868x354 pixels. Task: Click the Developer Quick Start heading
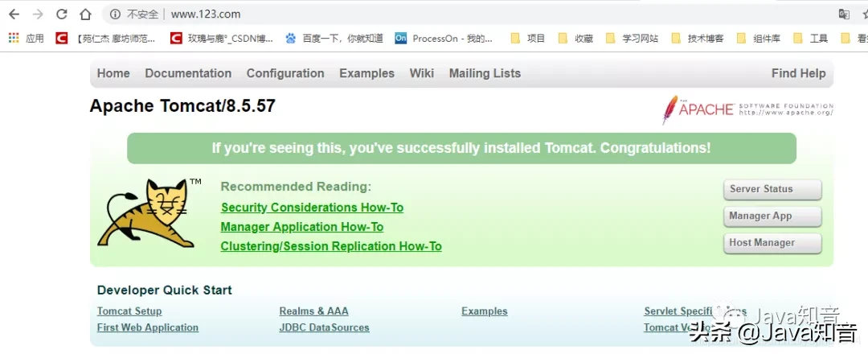(x=165, y=290)
